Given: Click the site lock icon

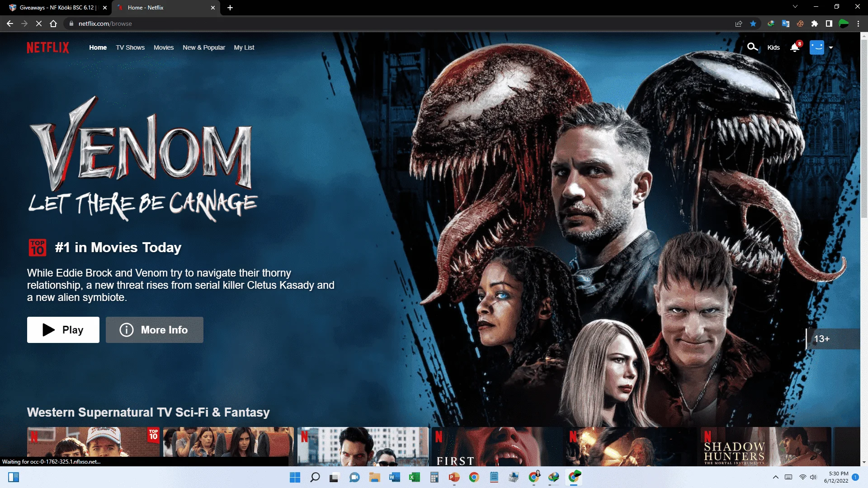Looking at the screenshot, I should pos(71,23).
